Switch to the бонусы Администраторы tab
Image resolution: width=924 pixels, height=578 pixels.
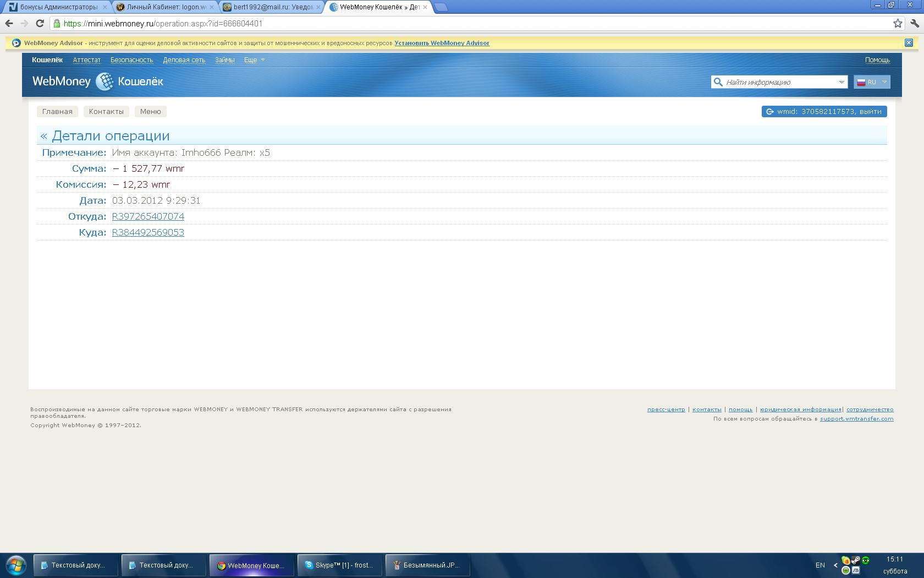(x=58, y=7)
